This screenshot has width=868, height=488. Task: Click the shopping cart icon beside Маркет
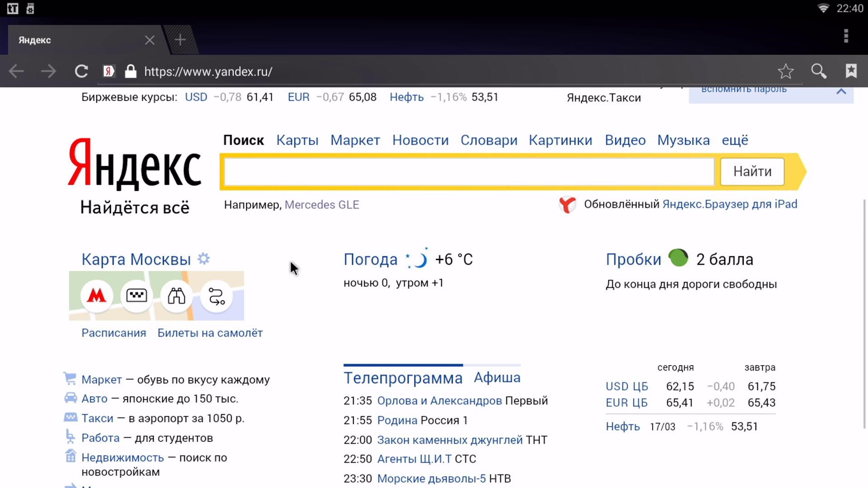click(x=70, y=378)
